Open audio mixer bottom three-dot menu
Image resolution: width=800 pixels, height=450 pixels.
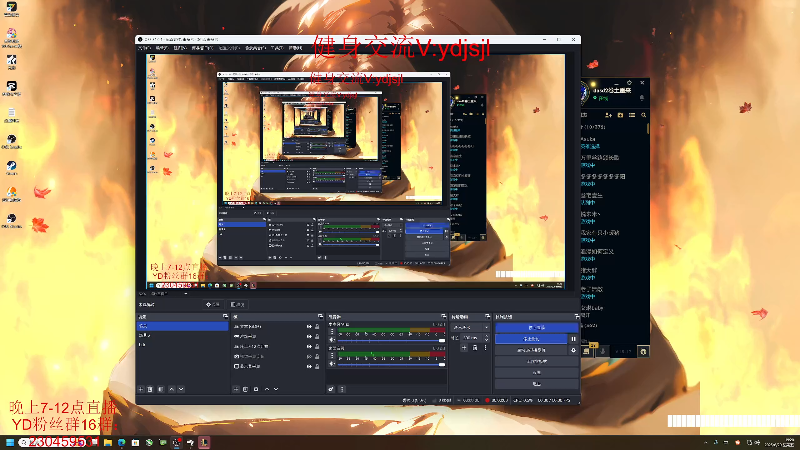click(x=342, y=389)
